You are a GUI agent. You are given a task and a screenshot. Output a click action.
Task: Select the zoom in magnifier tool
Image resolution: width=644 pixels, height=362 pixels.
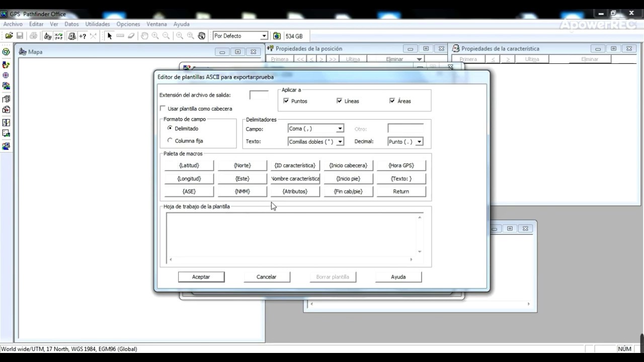(x=155, y=36)
